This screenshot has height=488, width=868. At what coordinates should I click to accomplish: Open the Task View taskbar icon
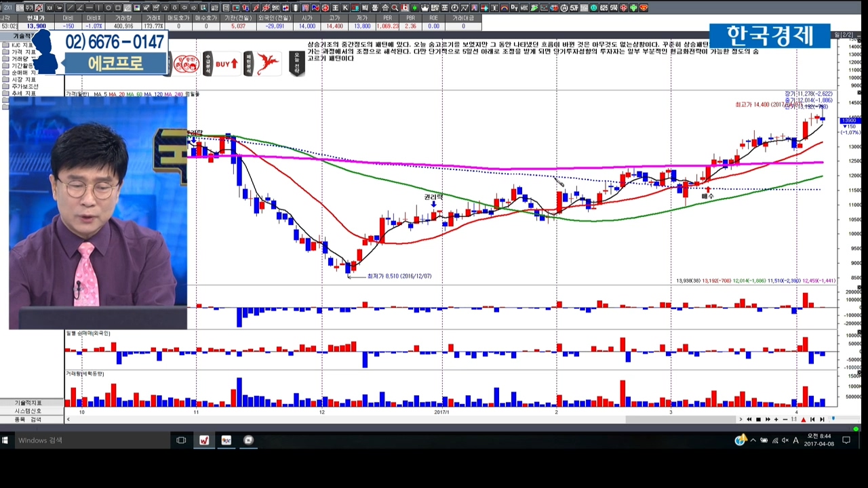[x=181, y=441]
